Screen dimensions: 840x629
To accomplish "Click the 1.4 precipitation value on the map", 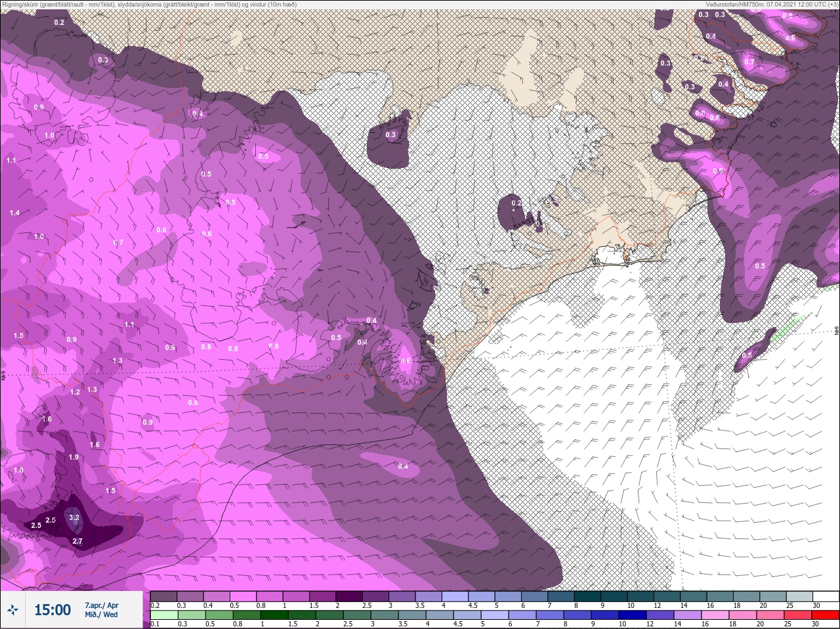I will (x=14, y=213).
